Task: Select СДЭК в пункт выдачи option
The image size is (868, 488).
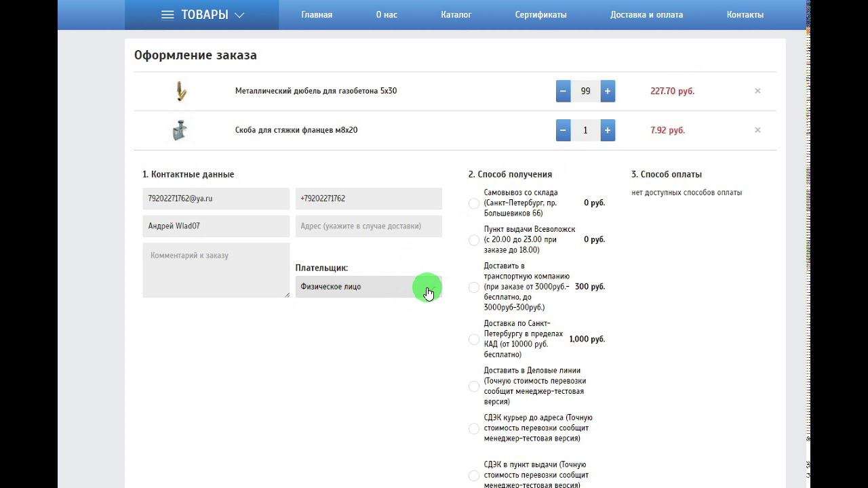Action: [x=474, y=476]
